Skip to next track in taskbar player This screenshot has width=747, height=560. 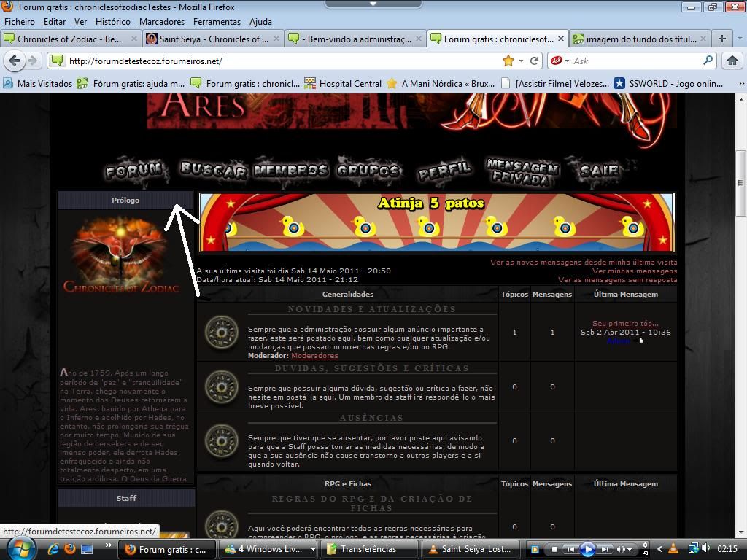[x=605, y=550]
